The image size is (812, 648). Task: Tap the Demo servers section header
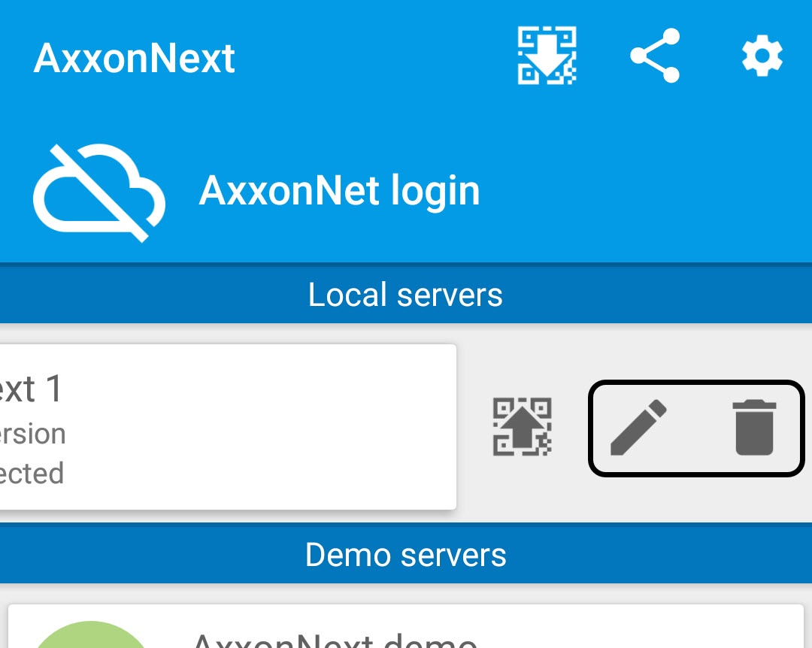[x=406, y=554]
